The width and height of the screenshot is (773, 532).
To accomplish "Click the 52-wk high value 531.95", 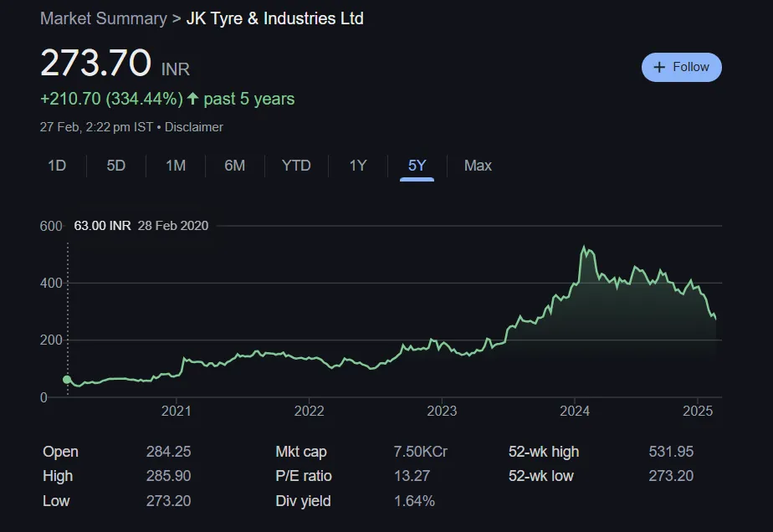I will [x=671, y=452].
